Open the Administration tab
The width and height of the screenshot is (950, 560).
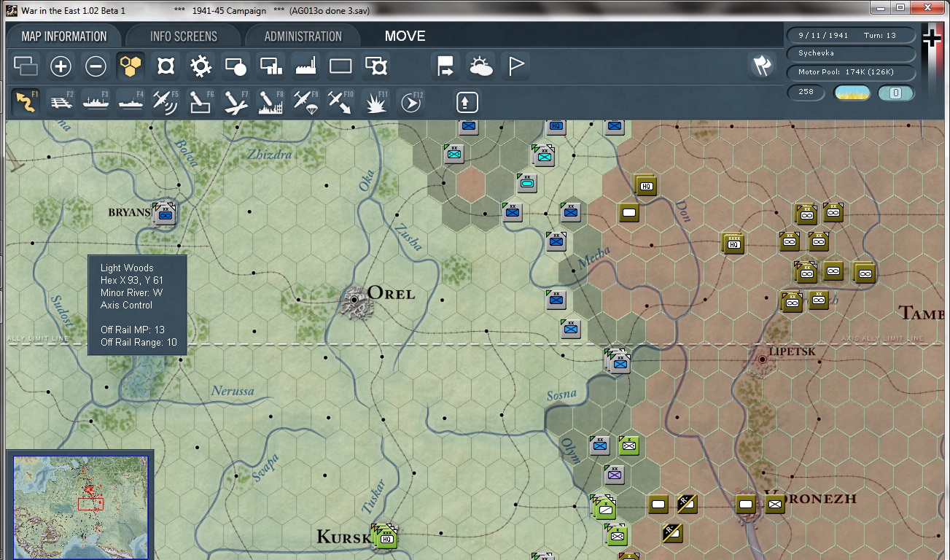coord(303,36)
